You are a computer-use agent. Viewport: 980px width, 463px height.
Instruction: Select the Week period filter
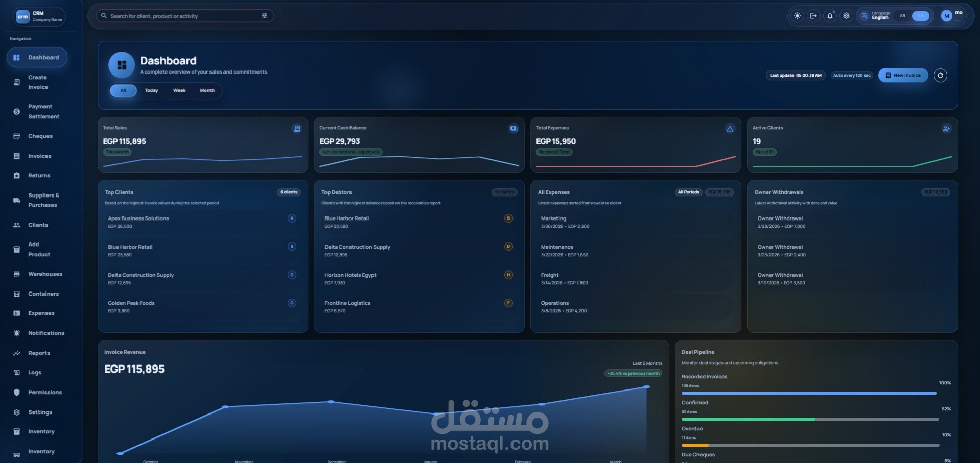pos(179,90)
